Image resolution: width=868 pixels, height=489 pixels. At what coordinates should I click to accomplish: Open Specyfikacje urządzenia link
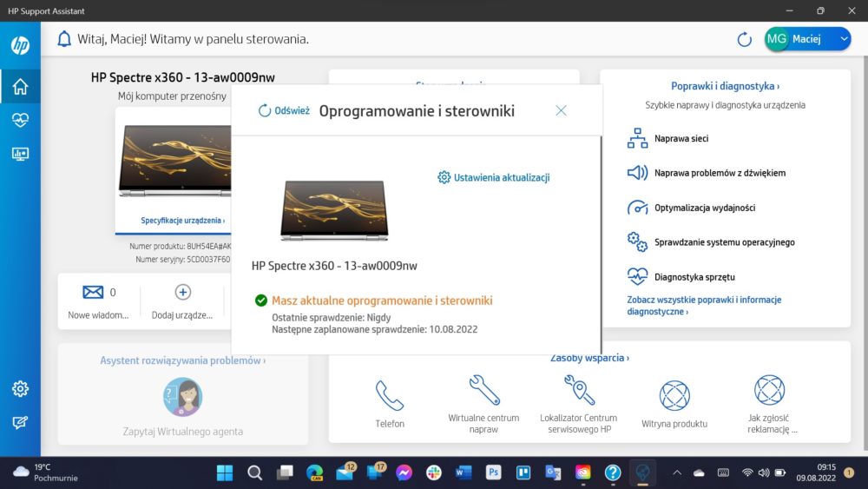point(182,221)
